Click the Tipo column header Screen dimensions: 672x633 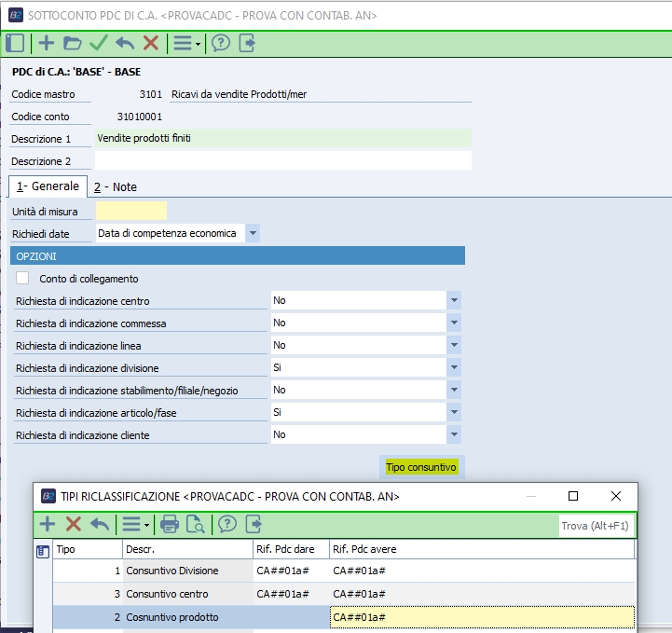(x=88, y=549)
